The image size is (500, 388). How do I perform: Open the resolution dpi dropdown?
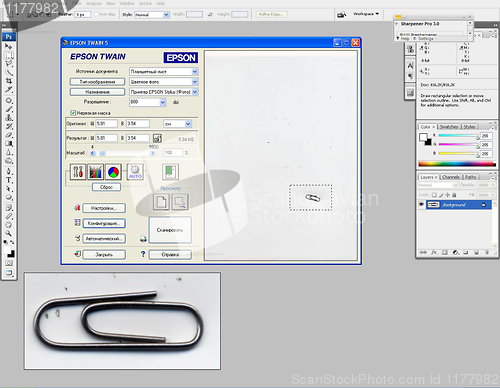pos(162,102)
